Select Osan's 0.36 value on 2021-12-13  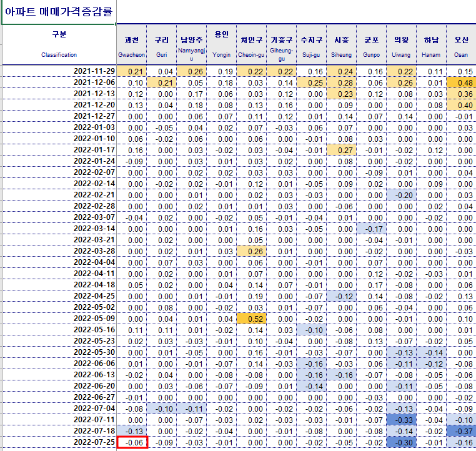click(461, 94)
